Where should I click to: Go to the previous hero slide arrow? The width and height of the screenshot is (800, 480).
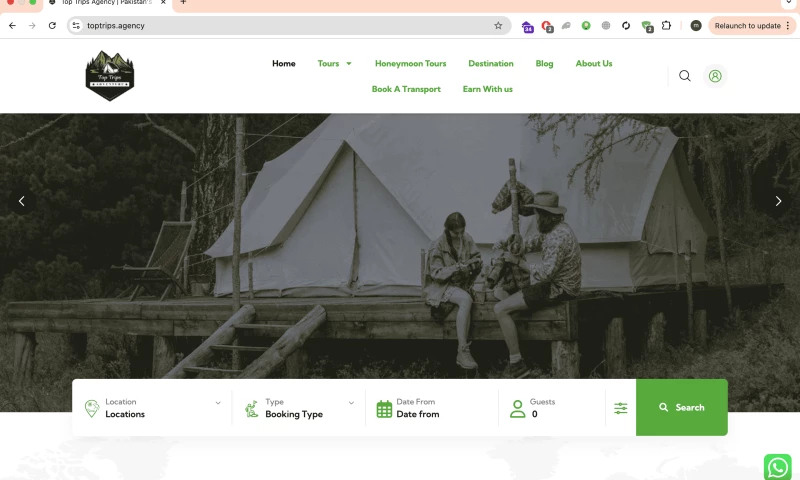(x=22, y=201)
